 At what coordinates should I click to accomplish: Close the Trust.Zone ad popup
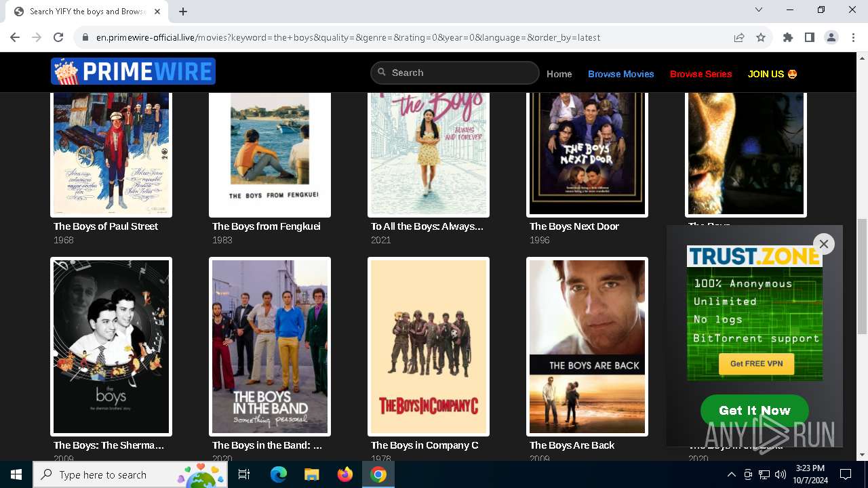click(x=824, y=244)
